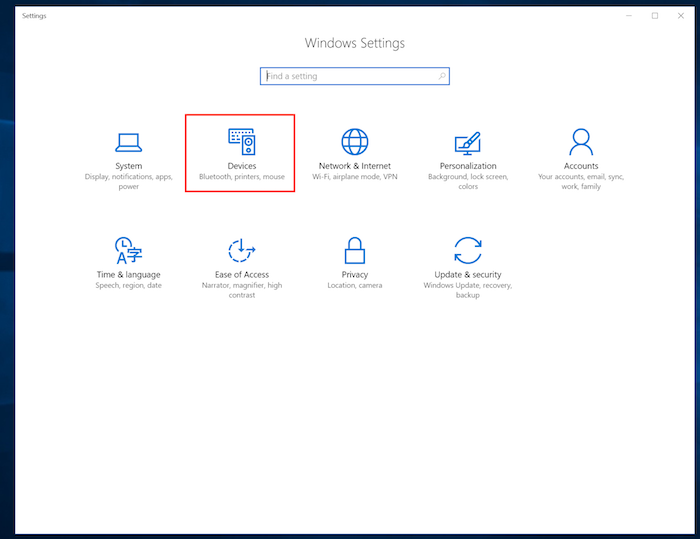Click 'Bluetooth, printers, mouse' description
The image size is (700, 539).
[242, 177]
